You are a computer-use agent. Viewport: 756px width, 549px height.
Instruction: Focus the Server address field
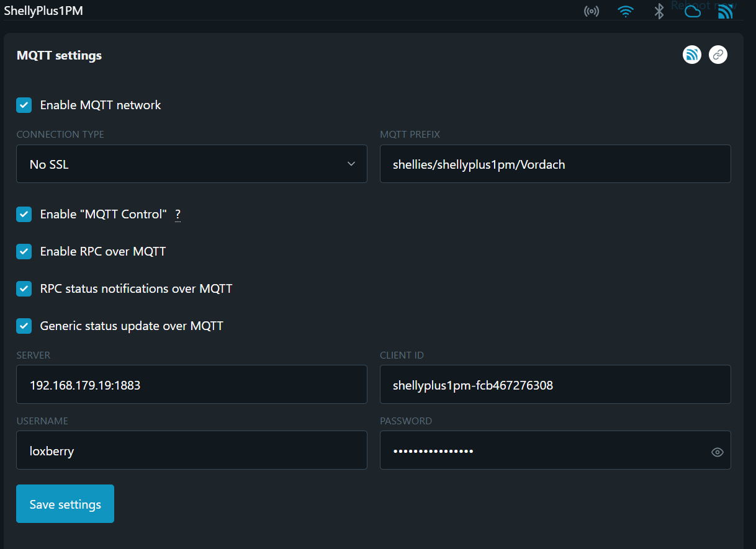(191, 385)
